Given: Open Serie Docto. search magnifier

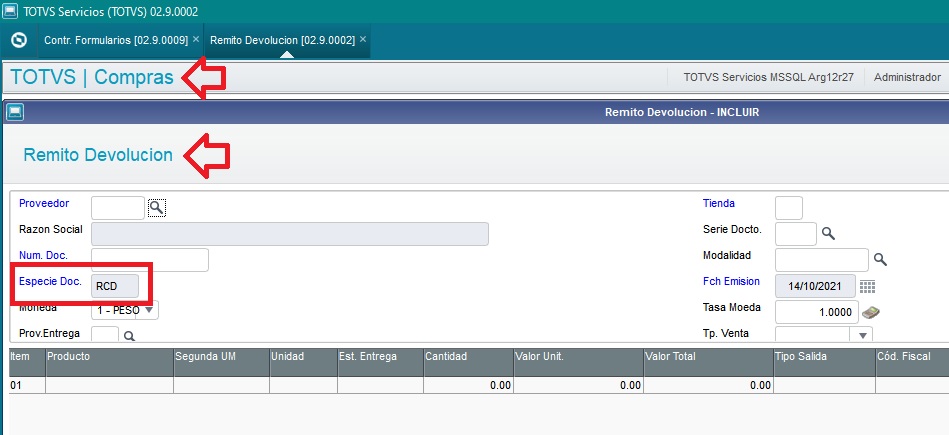Looking at the screenshot, I should click(x=828, y=234).
